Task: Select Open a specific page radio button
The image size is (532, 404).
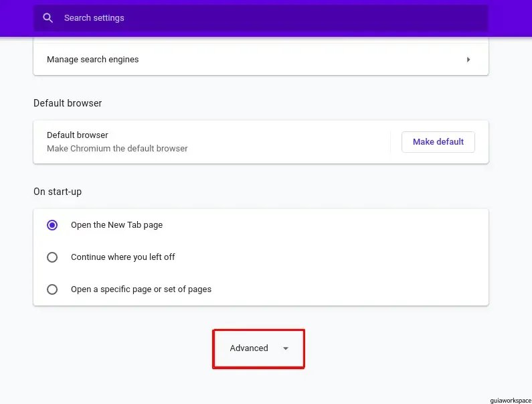Action: click(52, 289)
